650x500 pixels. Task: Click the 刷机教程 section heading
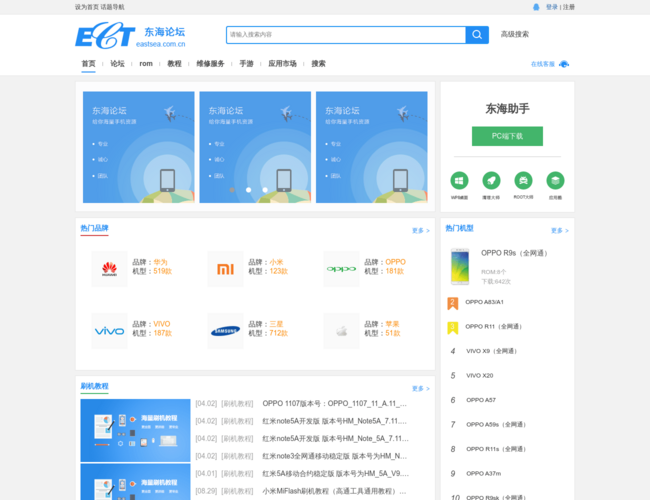point(94,386)
